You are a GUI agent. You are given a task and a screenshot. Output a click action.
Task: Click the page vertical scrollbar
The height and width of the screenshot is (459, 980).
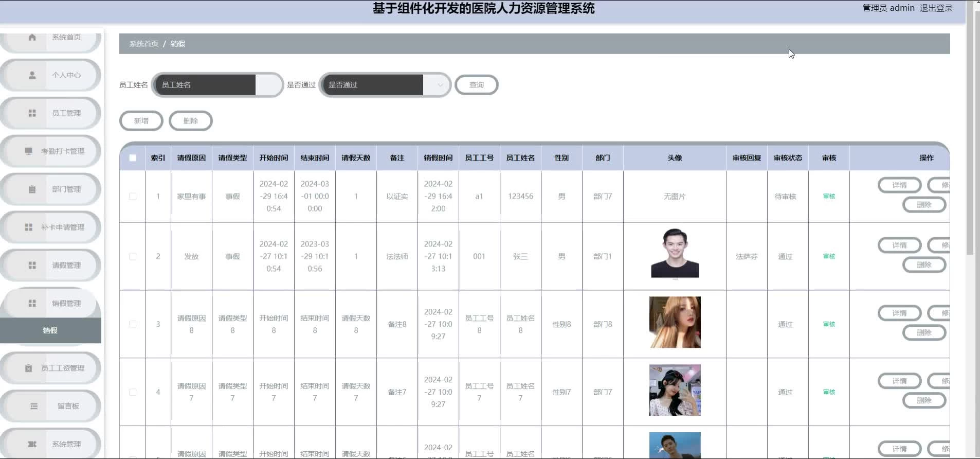[x=970, y=129]
